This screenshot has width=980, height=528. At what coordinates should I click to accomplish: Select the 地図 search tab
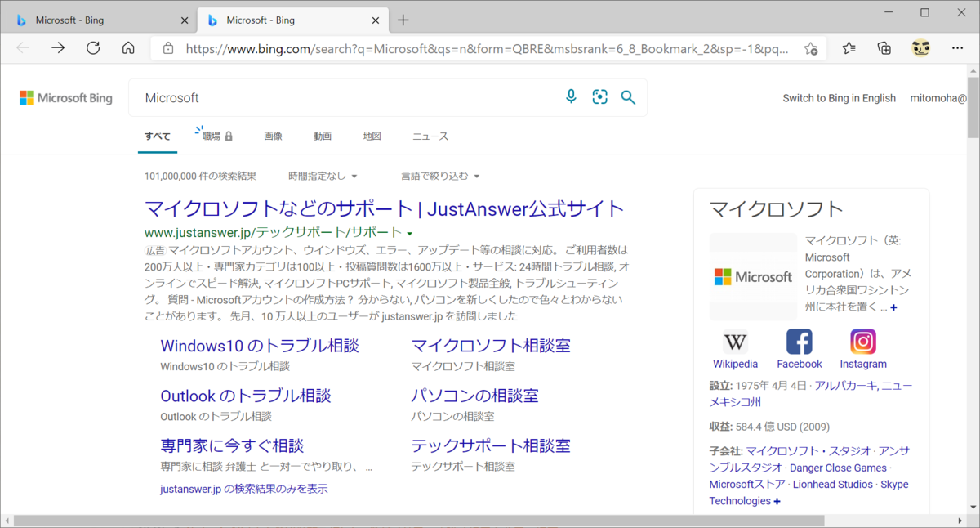372,136
